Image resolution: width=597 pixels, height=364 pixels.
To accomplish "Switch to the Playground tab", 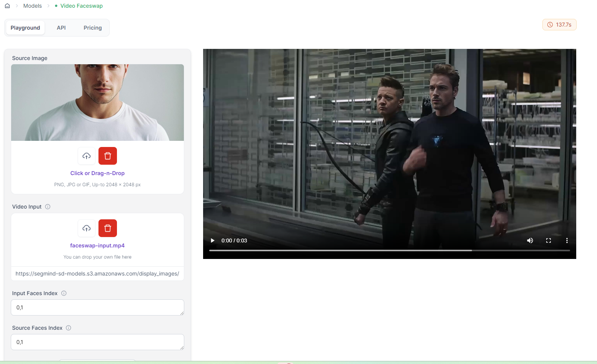I will [x=25, y=28].
